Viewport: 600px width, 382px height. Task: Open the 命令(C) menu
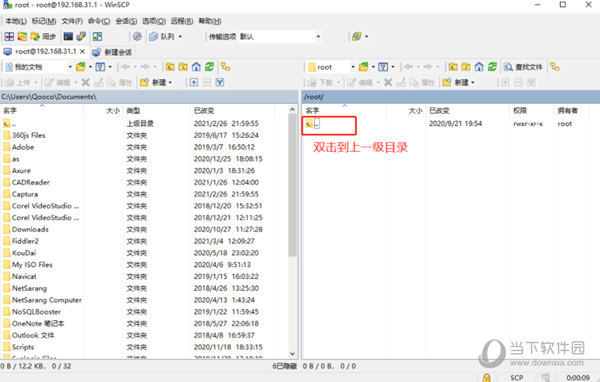tap(99, 21)
